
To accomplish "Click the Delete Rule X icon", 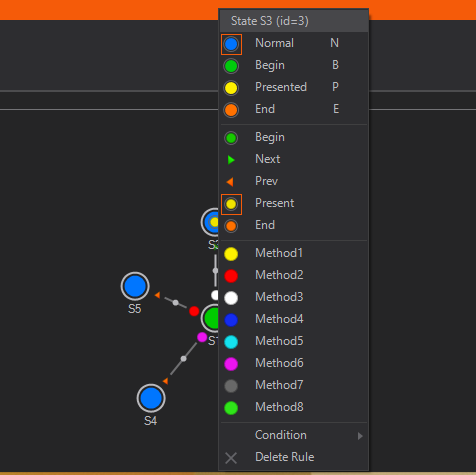I will click(x=231, y=458).
